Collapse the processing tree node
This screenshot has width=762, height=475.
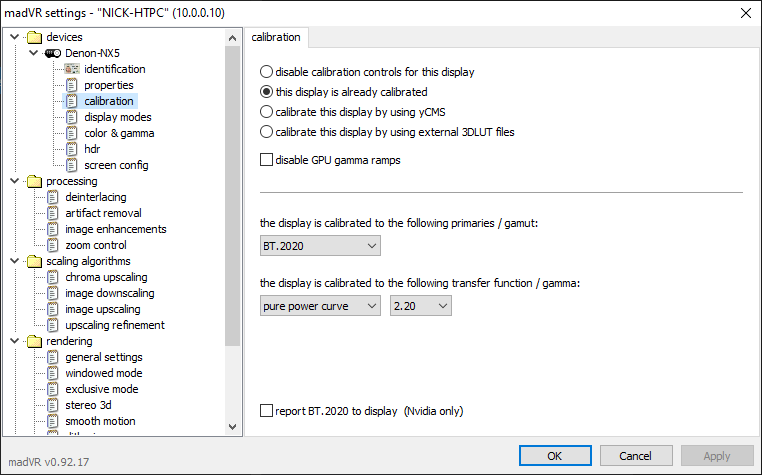coord(12,181)
